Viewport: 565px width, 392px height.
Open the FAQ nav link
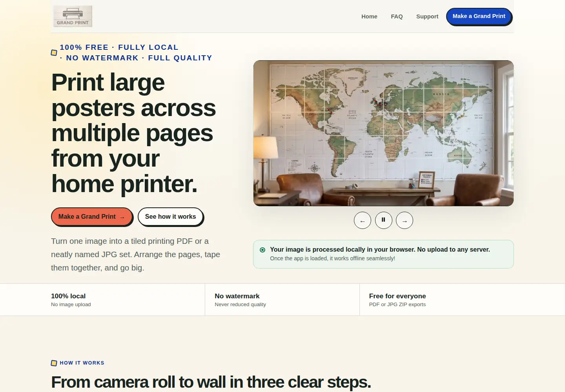pyautogui.click(x=397, y=16)
